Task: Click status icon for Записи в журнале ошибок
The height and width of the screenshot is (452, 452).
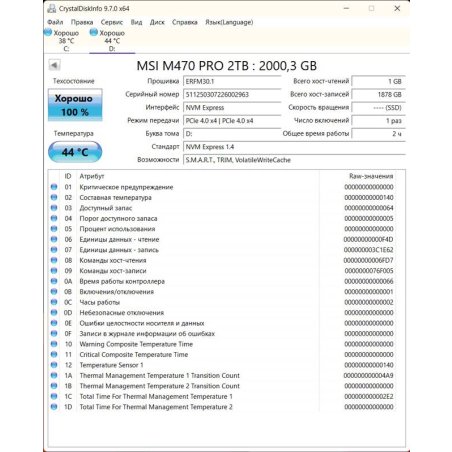Action: pyautogui.click(x=54, y=333)
